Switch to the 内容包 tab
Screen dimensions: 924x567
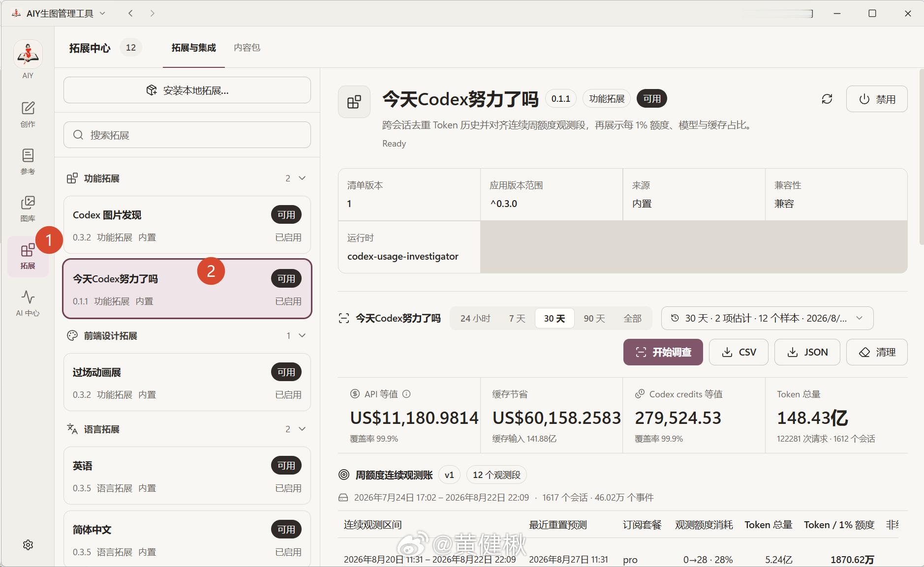(247, 48)
